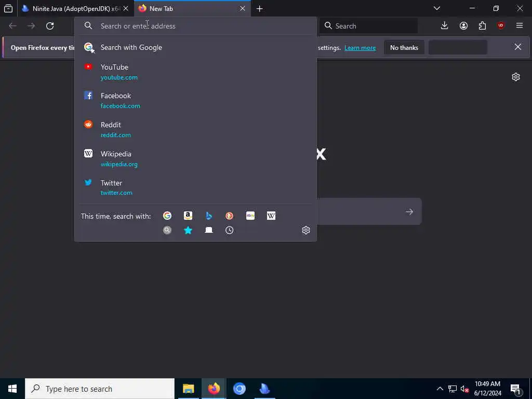The width and height of the screenshot is (532, 399).
Task: Search in open Tabs icon
Action: [209, 230]
